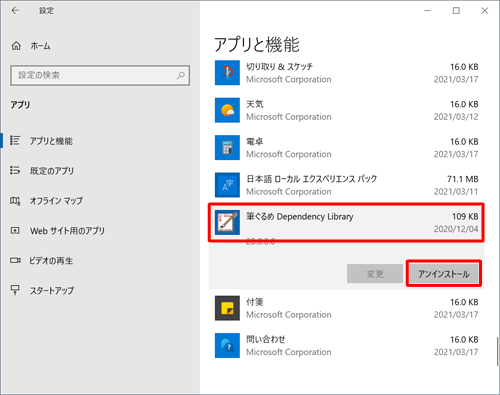Click the アンインストール button
The height and width of the screenshot is (395, 500).
click(x=444, y=274)
